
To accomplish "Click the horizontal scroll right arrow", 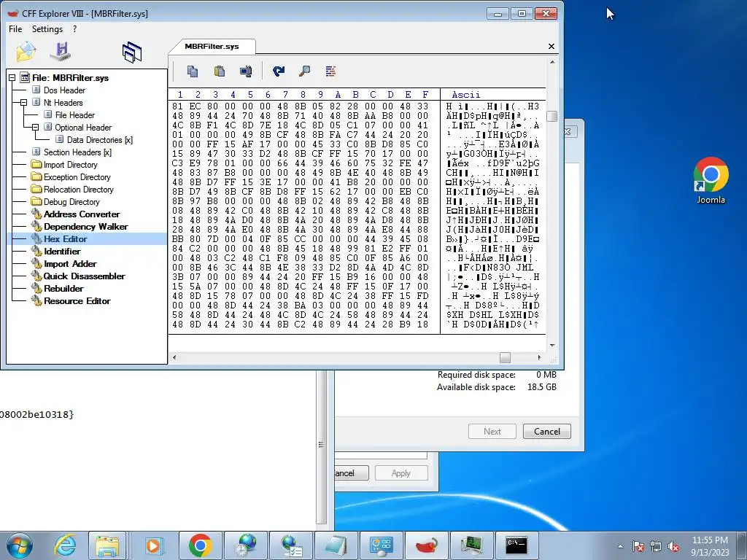I will pos(539,357).
